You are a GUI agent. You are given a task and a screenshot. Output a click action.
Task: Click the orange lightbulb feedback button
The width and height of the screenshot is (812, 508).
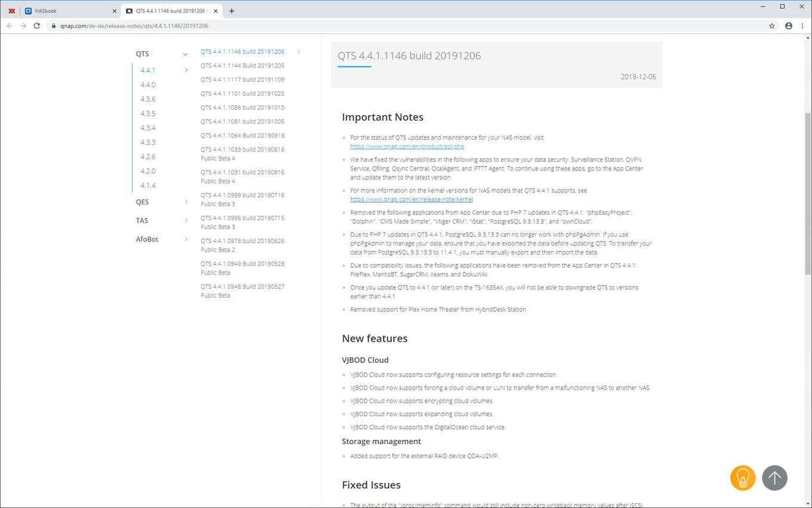743,478
